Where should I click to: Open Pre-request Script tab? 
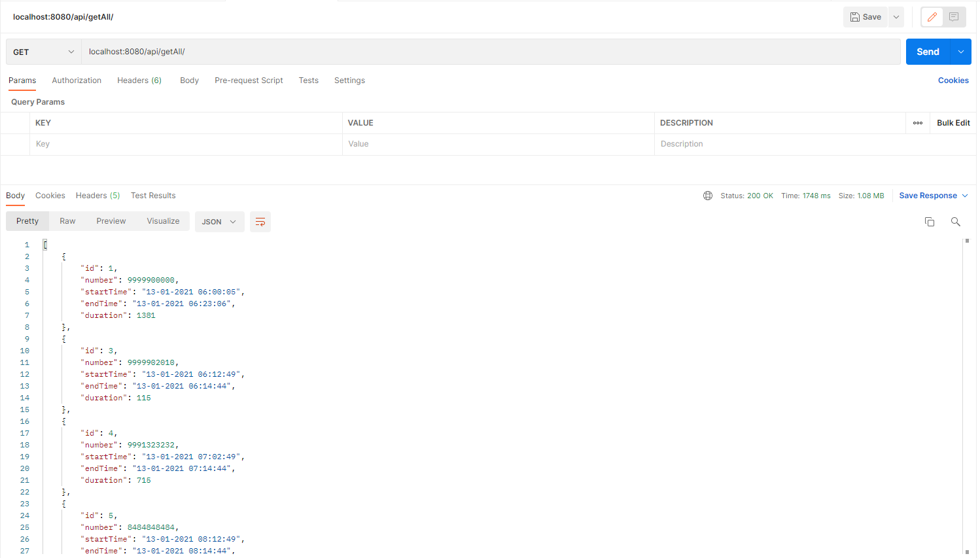point(249,80)
